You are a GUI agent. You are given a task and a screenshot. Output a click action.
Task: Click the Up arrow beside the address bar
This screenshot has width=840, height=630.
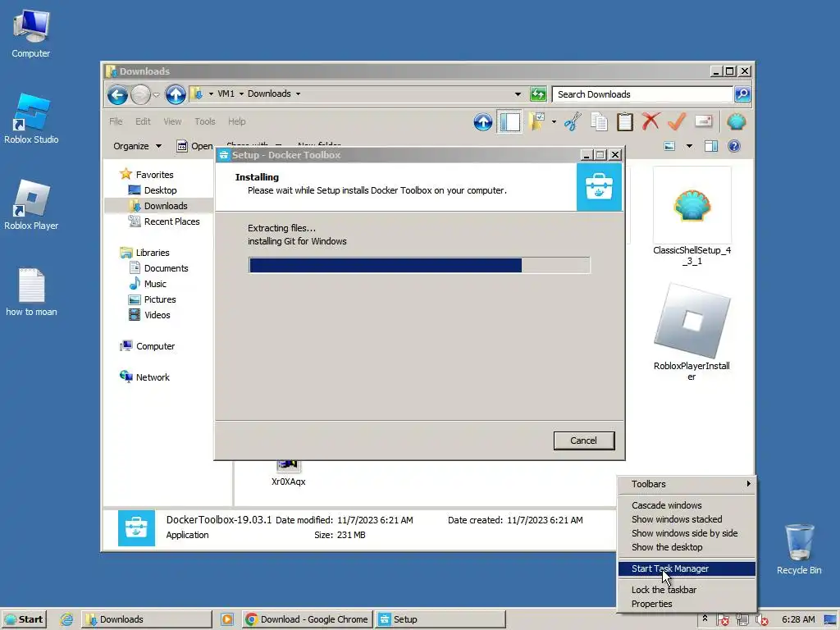click(176, 95)
